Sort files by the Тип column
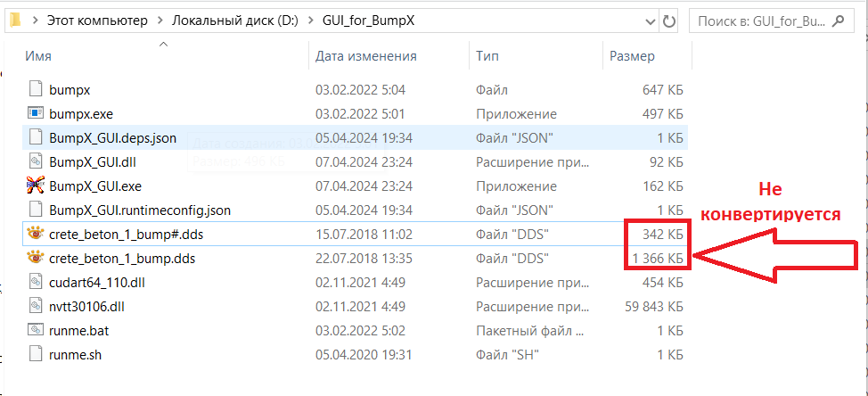Screen dimensions: 868x396 (x=487, y=56)
